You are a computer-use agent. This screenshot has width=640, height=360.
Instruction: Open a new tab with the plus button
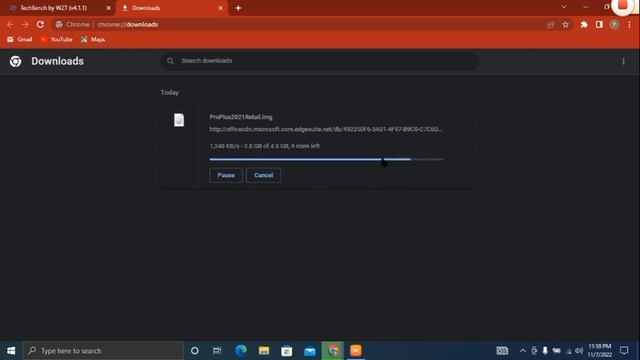click(x=238, y=8)
